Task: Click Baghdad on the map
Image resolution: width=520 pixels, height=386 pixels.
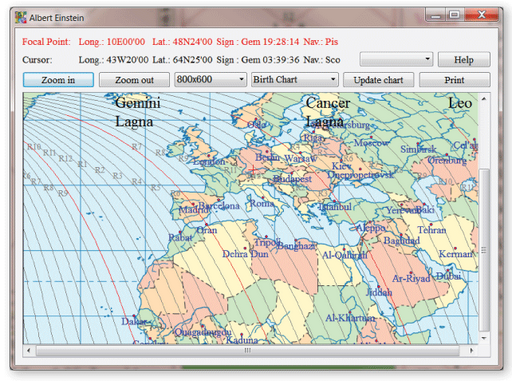Action: (x=402, y=240)
